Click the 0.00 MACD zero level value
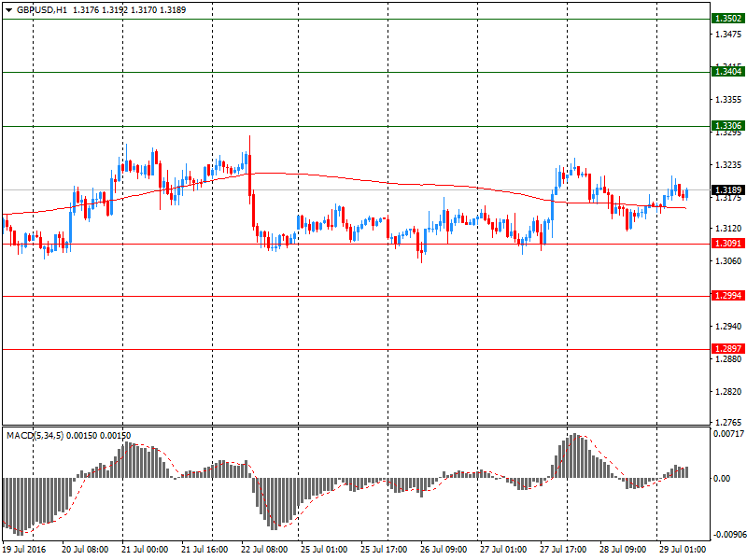The image size is (747, 560). click(722, 479)
